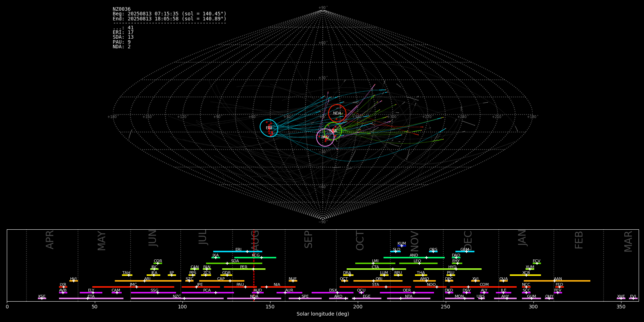Click the URS shower bar
Viewport: 644px width, 322px height.
tap(481, 298)
